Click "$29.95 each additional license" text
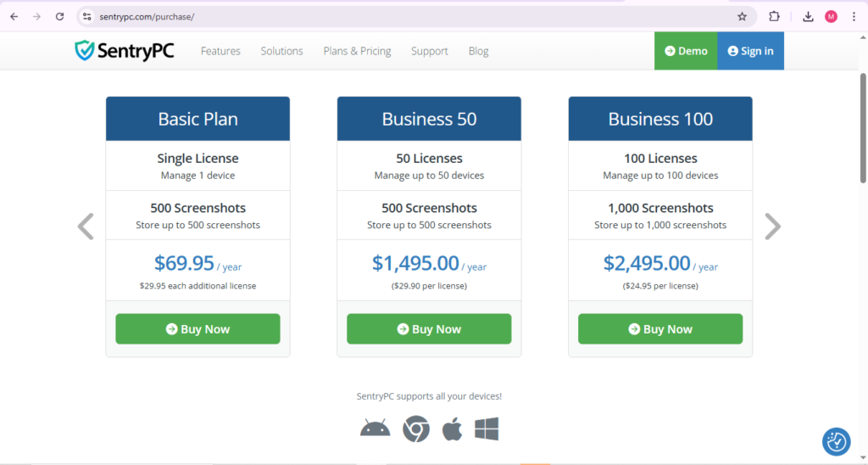This screenshot has height=465, width=868. coord(198,286)
